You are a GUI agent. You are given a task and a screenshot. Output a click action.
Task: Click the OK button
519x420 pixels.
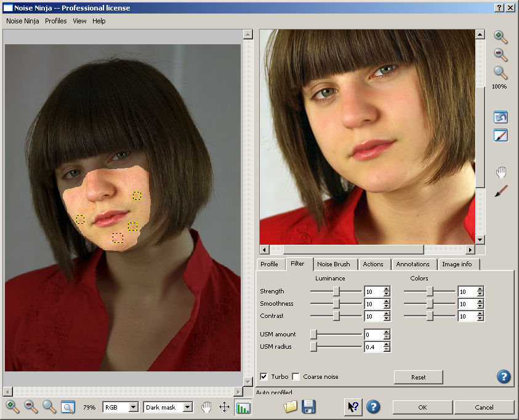point(422,407)
